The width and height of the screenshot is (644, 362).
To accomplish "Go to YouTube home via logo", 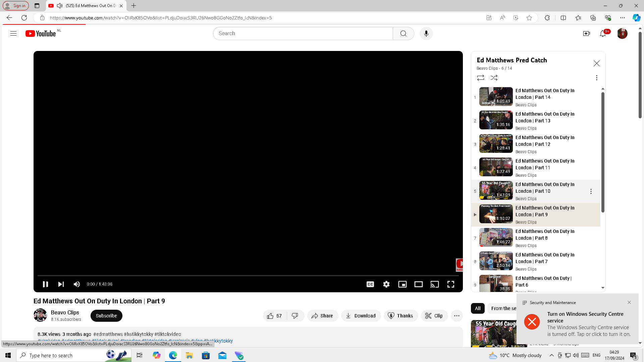I will pos(41,34).
